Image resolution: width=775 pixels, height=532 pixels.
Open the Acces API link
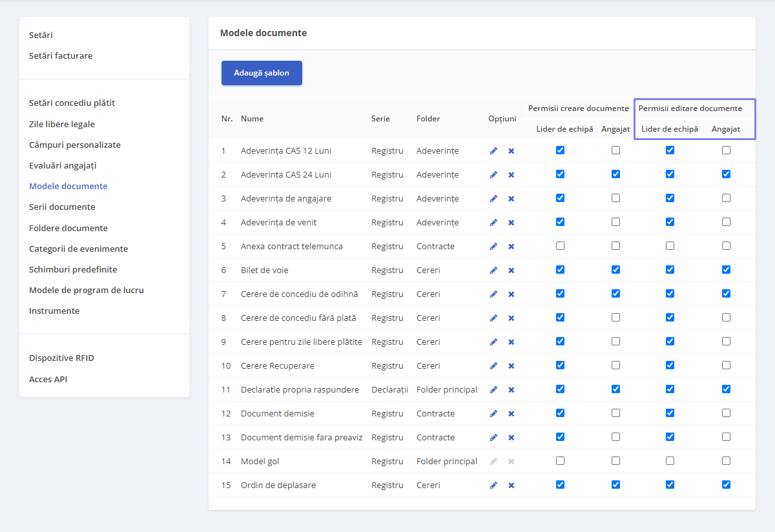click(48, 379)
